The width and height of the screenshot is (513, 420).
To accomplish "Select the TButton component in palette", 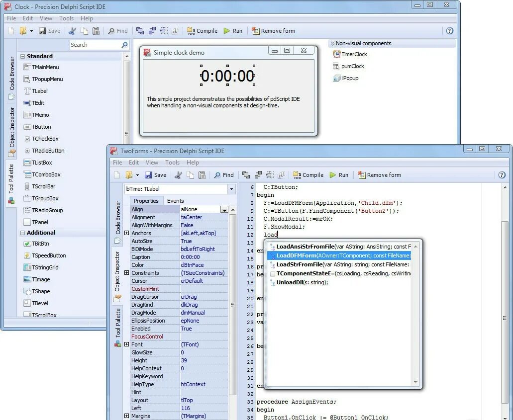I will (37, 127).
